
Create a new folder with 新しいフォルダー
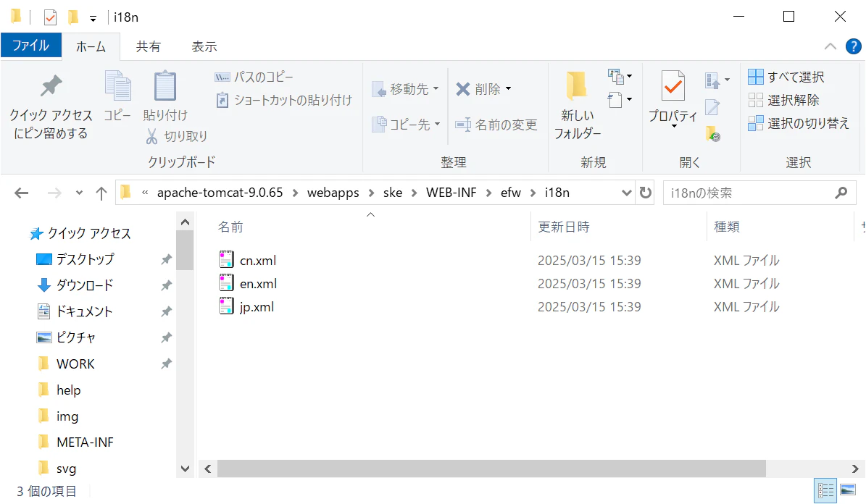[577, 106]
